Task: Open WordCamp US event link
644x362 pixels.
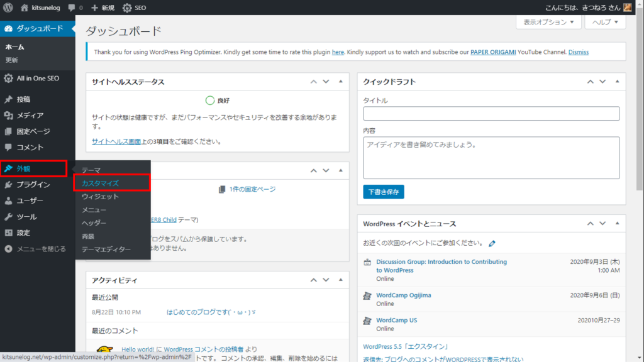Action: point(396,320)
